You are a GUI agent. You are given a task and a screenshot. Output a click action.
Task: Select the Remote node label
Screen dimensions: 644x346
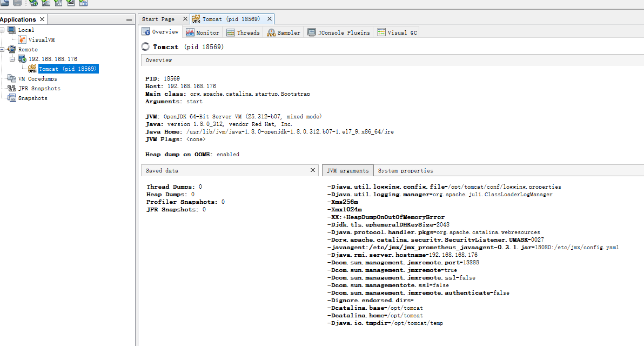tap(28, 49)
